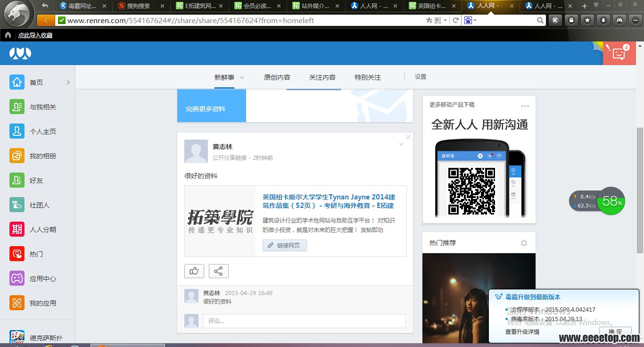644x347 pixels.
Task: Open the new tab plus button
Action: (x=585, y=6)
